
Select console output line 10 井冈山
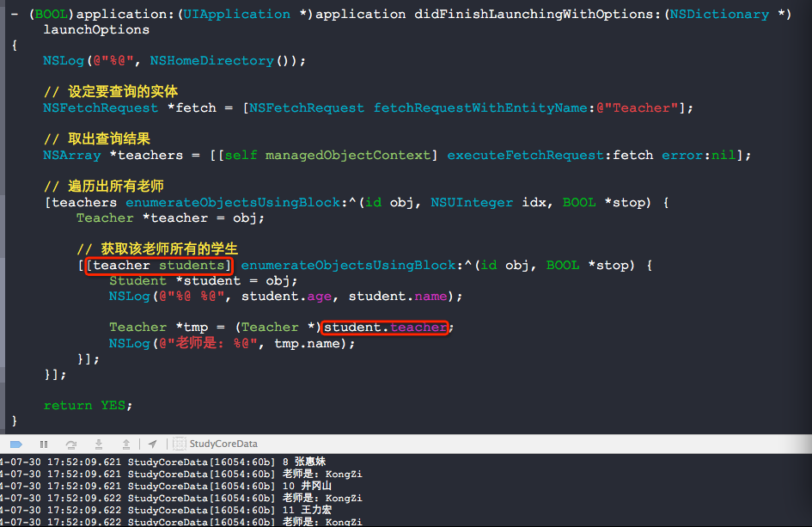click(166, 486)
